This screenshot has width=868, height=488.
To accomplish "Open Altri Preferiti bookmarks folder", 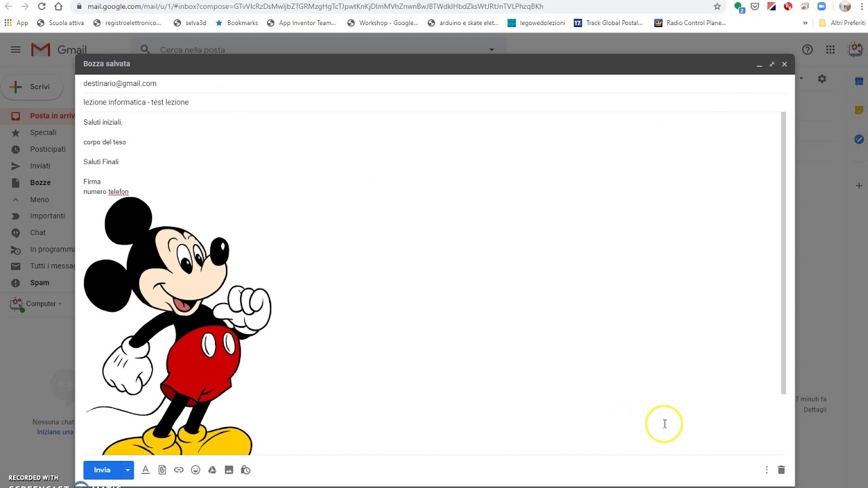I will click(x=842, y=22).
